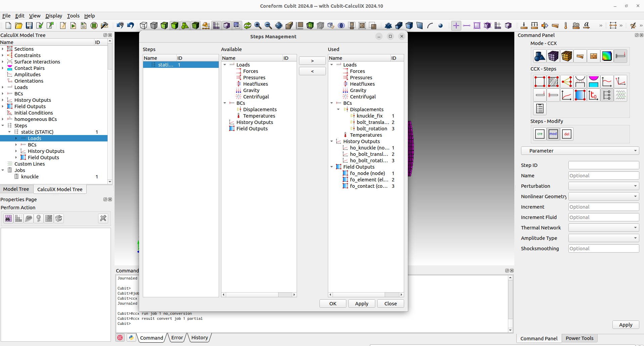
Task: Select the purple mesh cube in Mode - CCX
Action: pos(553,56)
